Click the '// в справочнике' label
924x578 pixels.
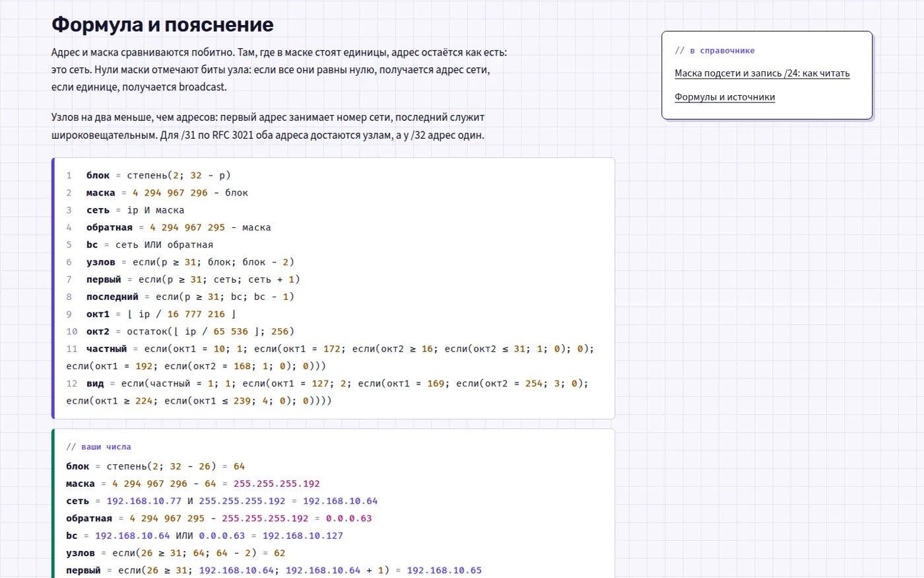point(715,50)
